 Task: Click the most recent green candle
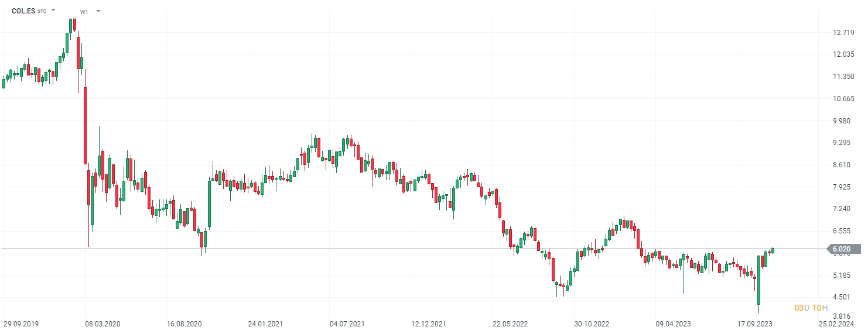[773, 250]
